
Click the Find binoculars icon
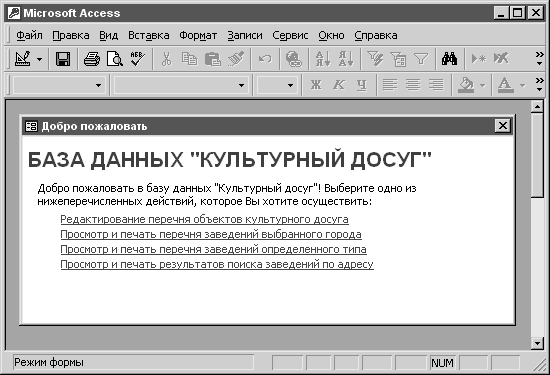click(x=449, y=59)
